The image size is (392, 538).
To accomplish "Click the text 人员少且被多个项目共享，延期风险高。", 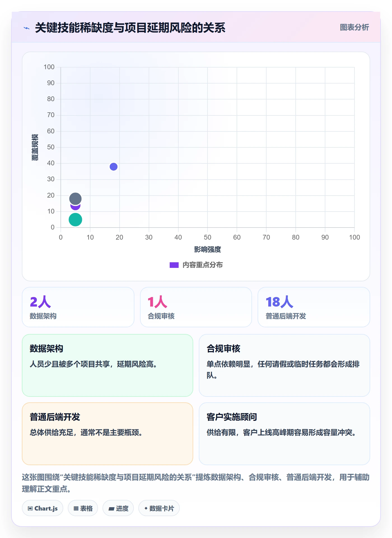I will coord(93,364).
